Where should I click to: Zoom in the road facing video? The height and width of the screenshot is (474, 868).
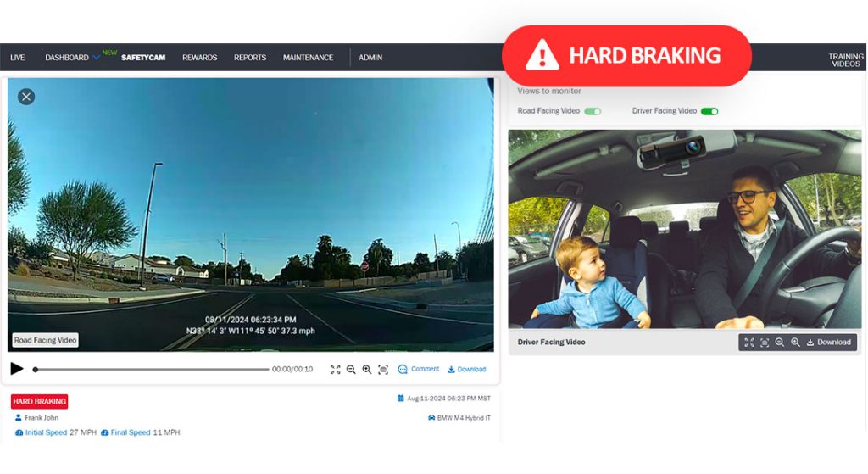(366, 370)
